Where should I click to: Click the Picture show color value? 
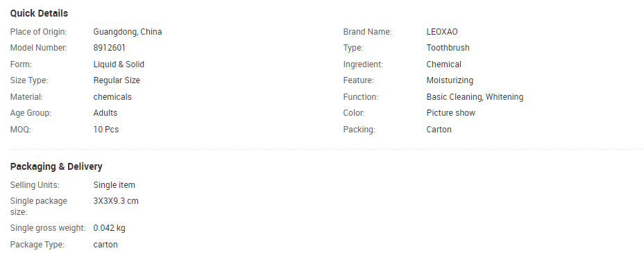[450, 113]
